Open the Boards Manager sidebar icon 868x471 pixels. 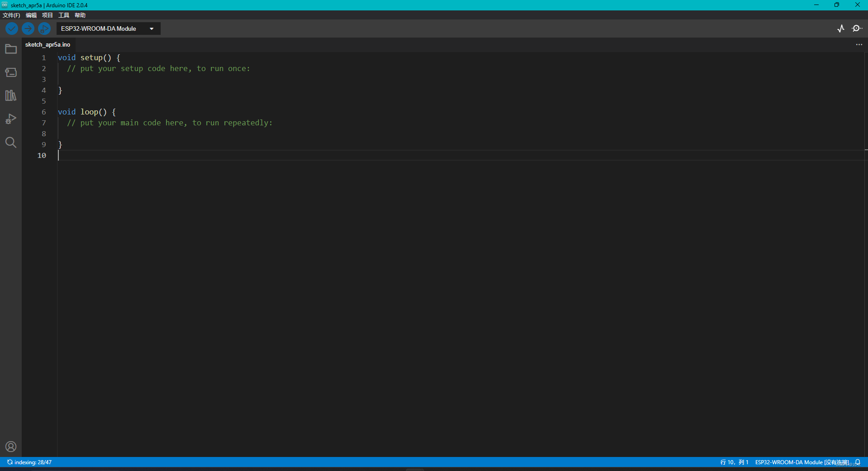11,72
